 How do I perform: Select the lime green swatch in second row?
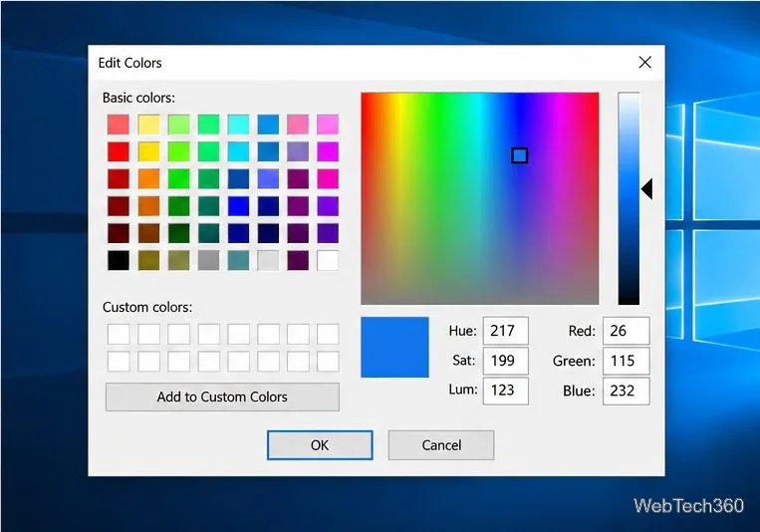(179, 151)
